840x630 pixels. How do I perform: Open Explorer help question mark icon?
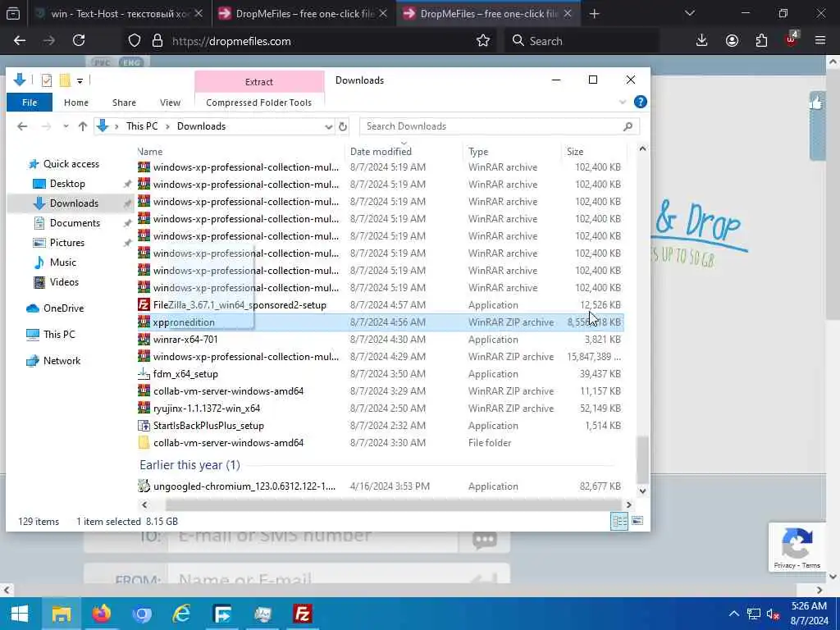coord(640,102)
